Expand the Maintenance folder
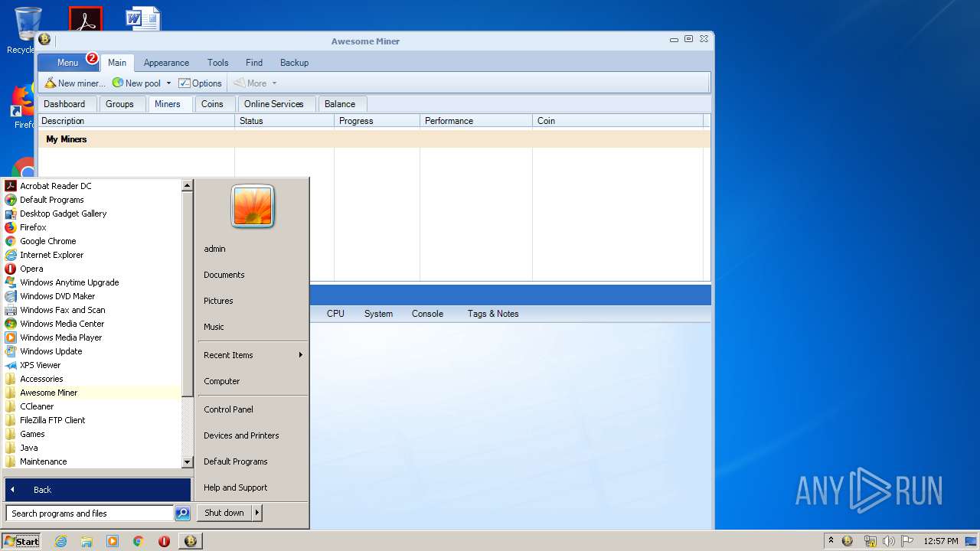The image size is (980, 551). [92, 461]
